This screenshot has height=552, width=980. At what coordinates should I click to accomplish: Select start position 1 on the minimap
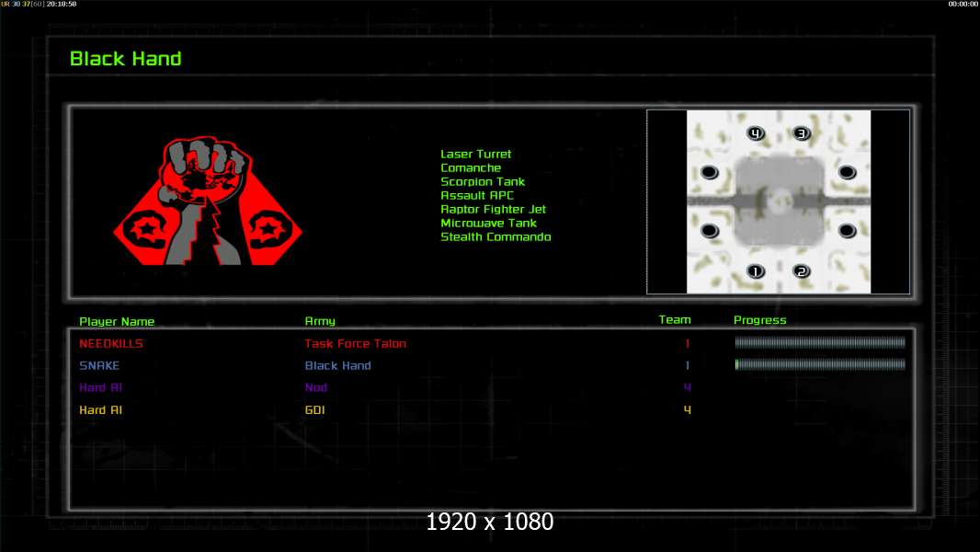click(x=756, y=271)
